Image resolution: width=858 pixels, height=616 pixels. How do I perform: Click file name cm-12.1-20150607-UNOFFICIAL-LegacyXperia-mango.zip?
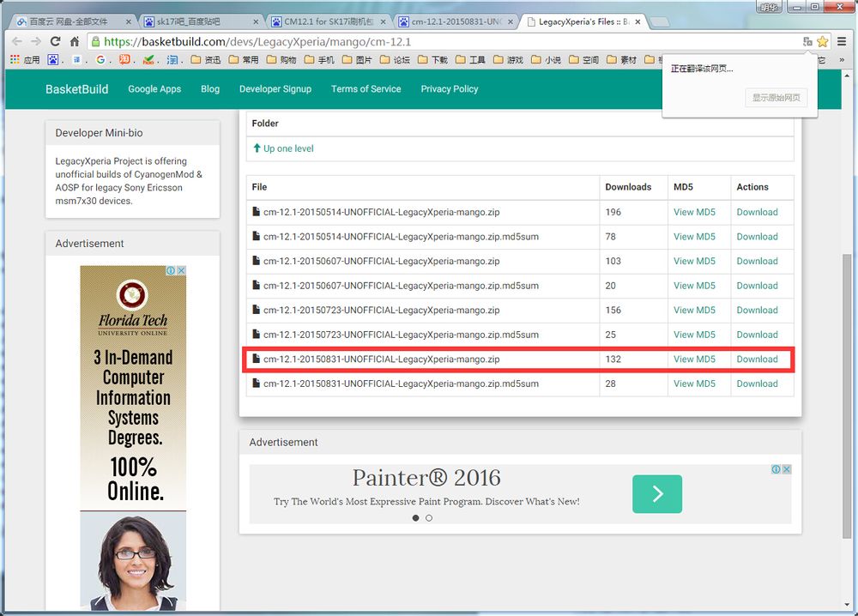[382, 261]
